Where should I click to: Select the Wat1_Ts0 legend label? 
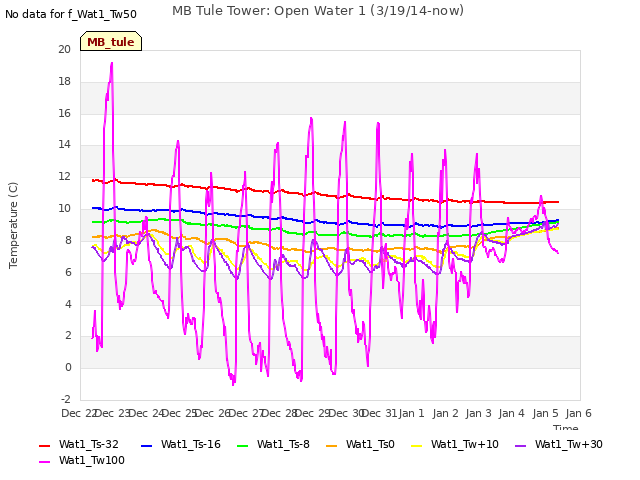click(x=370, y=444)
